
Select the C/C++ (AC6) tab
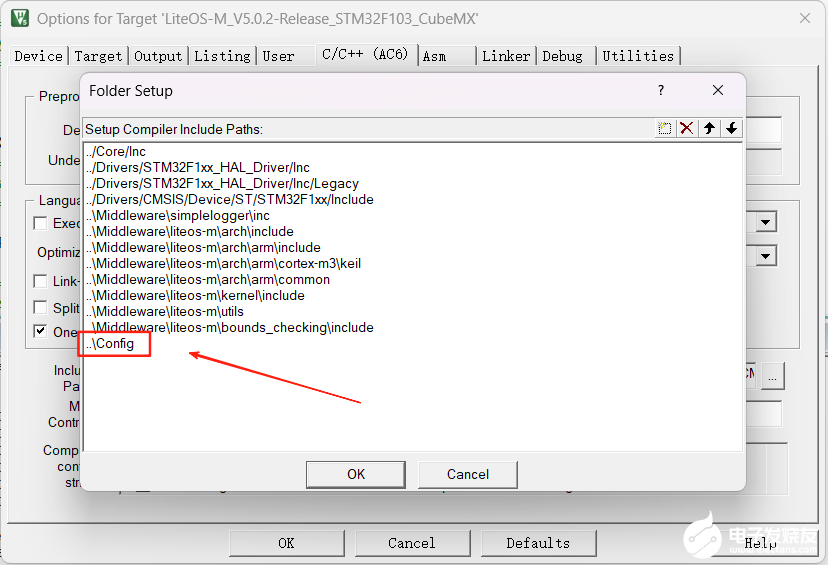click(x=365, y=54)
